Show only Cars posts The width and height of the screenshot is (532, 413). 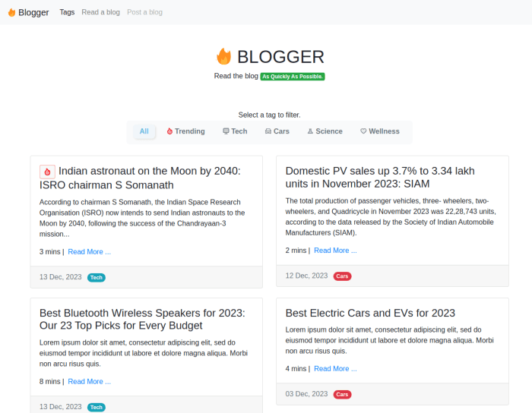pos(277,131)
